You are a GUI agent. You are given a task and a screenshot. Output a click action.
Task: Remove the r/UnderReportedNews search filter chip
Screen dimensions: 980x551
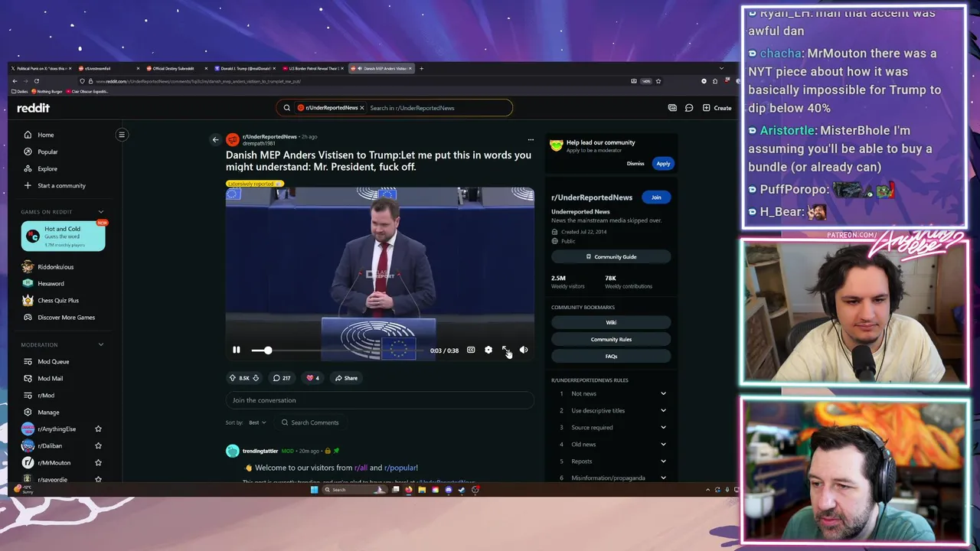(x=362, y=108)
